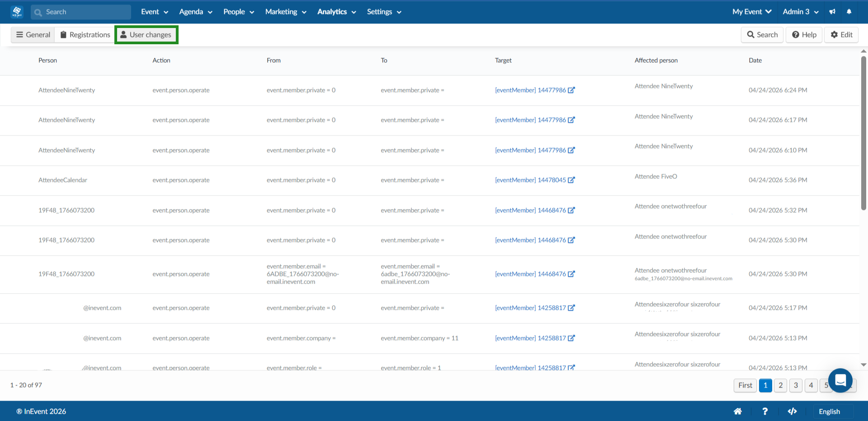Click the scrollbar down arrow
Screen dimensions: 868x421
(863, 365)
